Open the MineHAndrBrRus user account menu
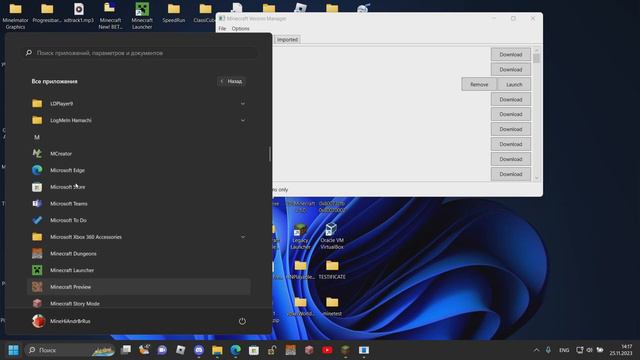640x360 pixels. pos(61,321)
